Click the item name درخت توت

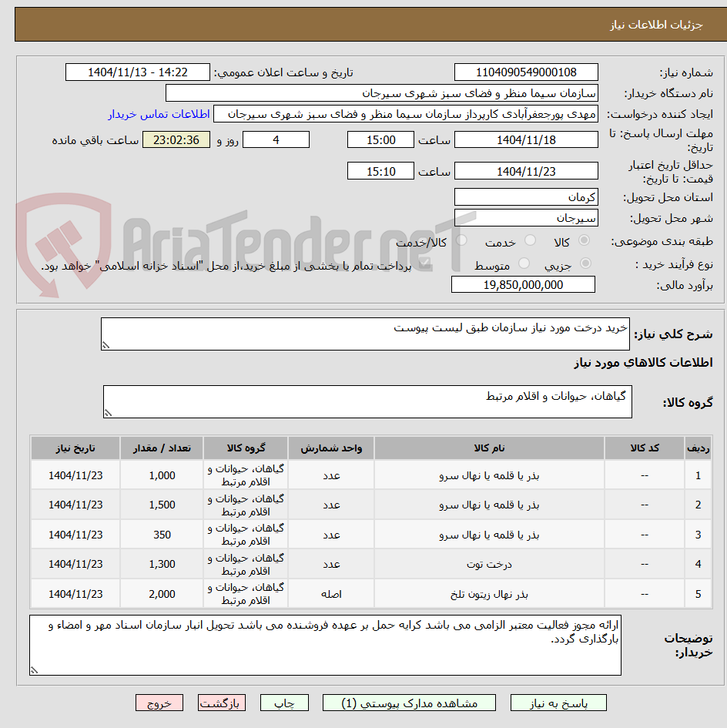(x=489, y=564)
